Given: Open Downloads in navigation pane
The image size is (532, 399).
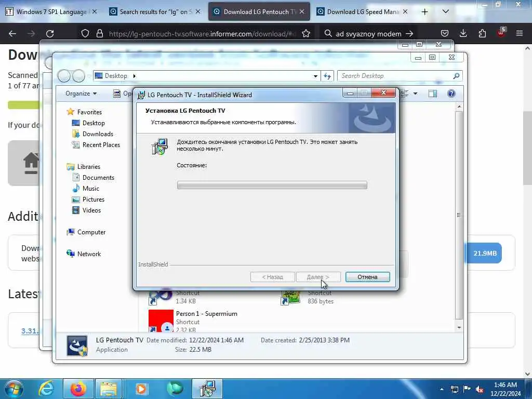Looking at the screenshot, I should pos(92,134).
